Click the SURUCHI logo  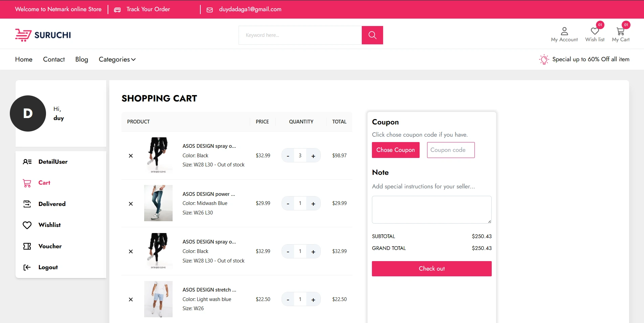tap(43, 35)
